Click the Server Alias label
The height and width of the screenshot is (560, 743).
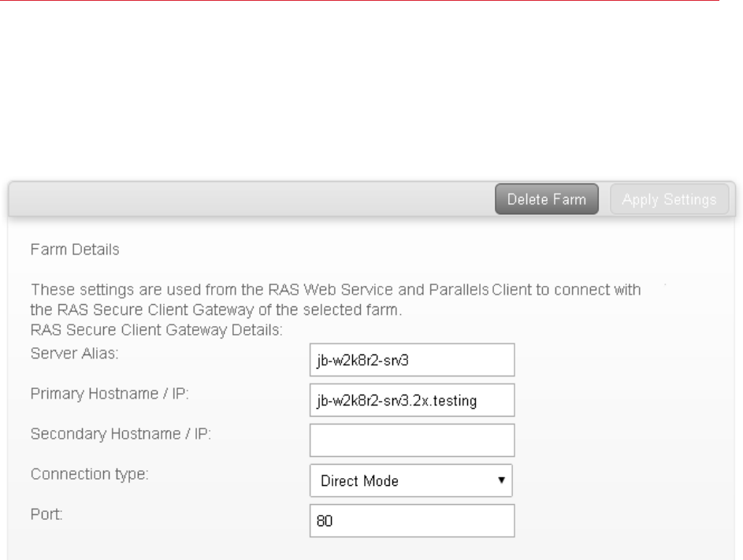pyautogui.click(x=74, y=354)
